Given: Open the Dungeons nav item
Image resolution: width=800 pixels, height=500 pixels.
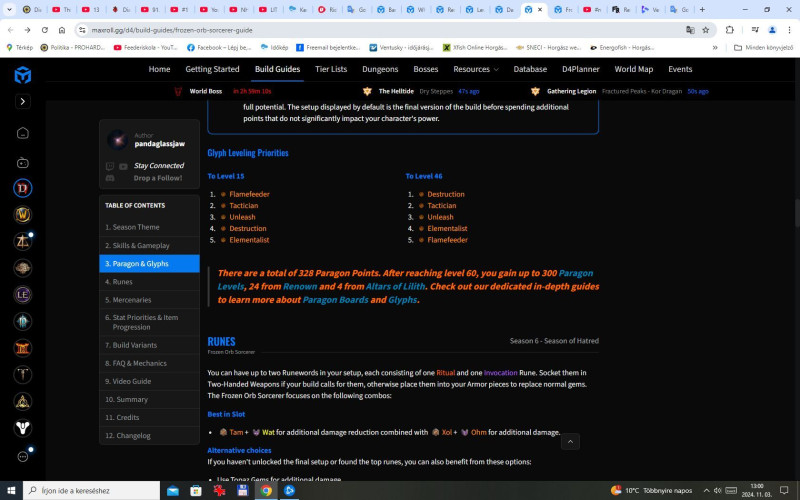Looking at the screenshot, I should point(380,69).
